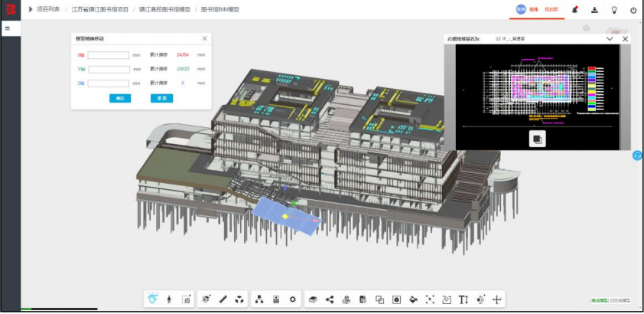Click the yellow gizmo center handle on model
This screenshot has width=644, height=314.
tap(285, 216)
